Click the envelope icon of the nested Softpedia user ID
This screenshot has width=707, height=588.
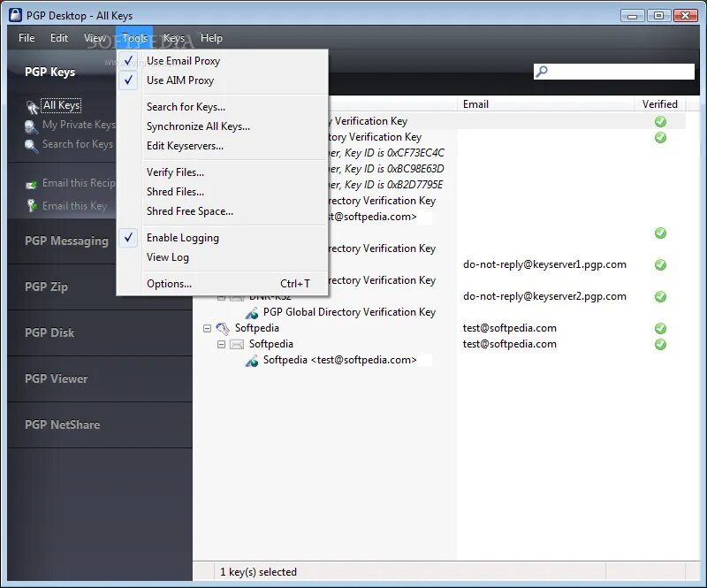[x=237, y=344]
